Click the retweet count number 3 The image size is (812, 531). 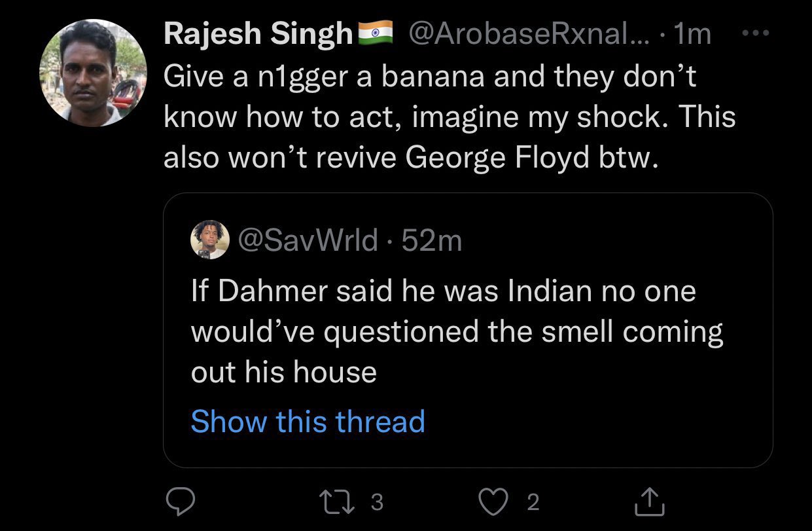click(376, 502)
